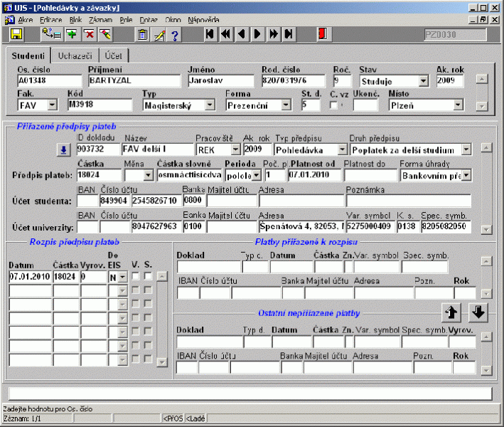
Task: Click the Os. číslo field A01348
Action: [50, 80]
